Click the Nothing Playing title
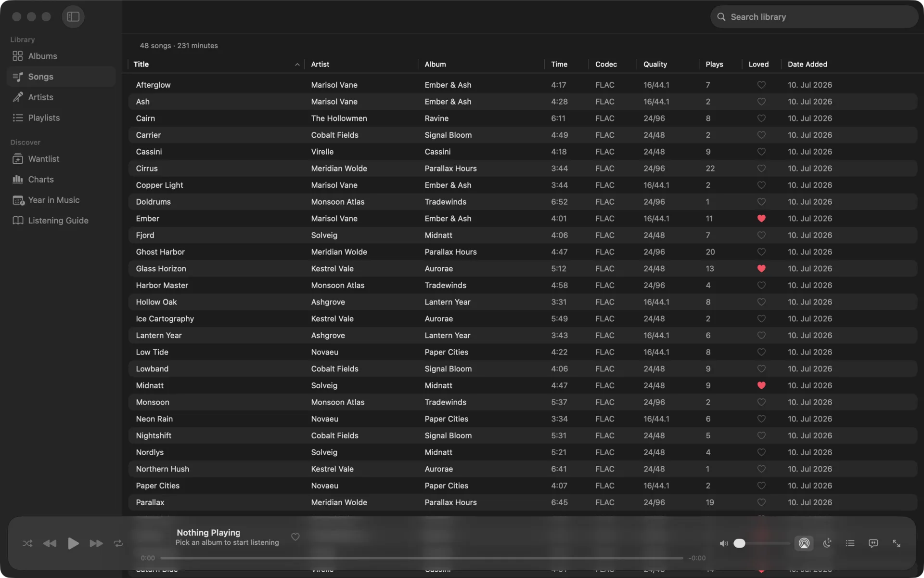This screenshot has height=578, width=924. [208, 533]
